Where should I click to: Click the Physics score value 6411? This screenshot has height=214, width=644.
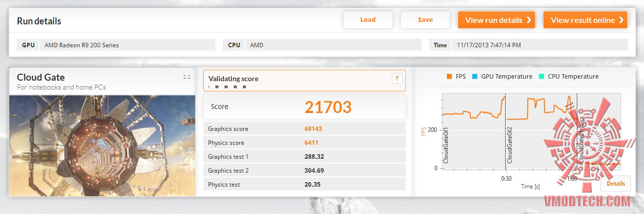[311, 143]
